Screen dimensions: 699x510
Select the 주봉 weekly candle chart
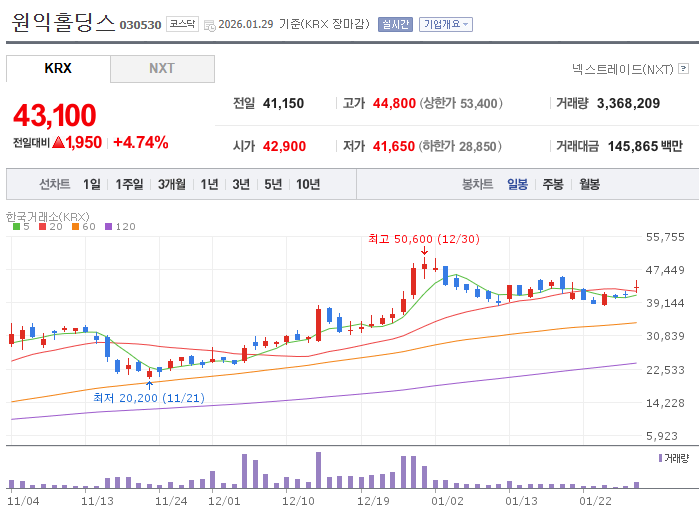coord(553,184)
